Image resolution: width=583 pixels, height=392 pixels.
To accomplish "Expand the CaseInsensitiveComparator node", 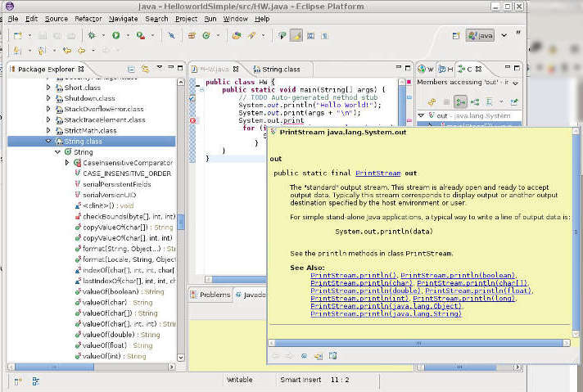I will (x=67, y=163).
